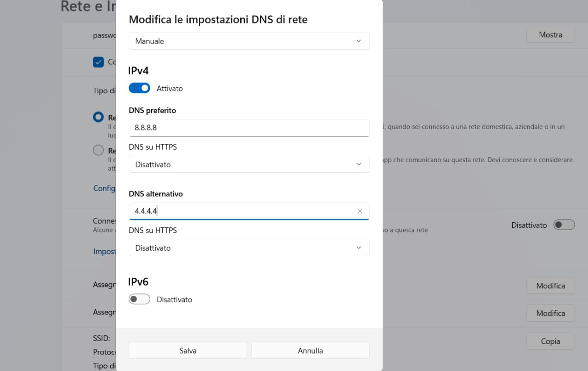Toggle the background Disattivato switch on the right

coord(564,225)
